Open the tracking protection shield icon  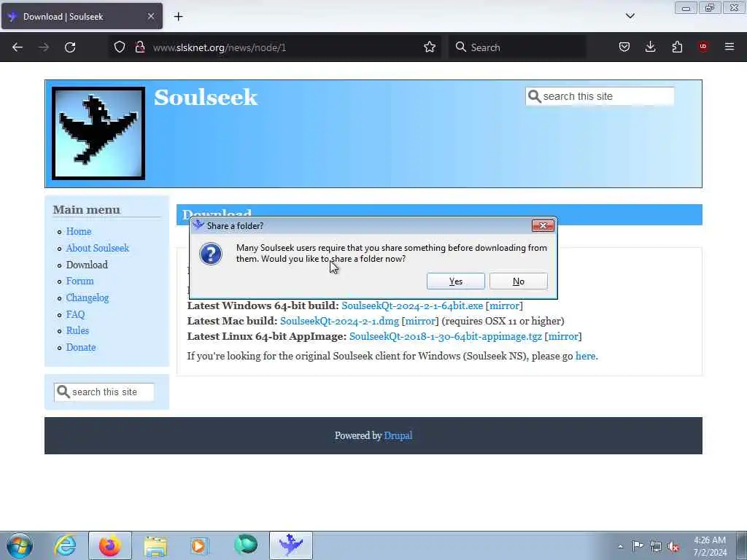coord(120,47)
